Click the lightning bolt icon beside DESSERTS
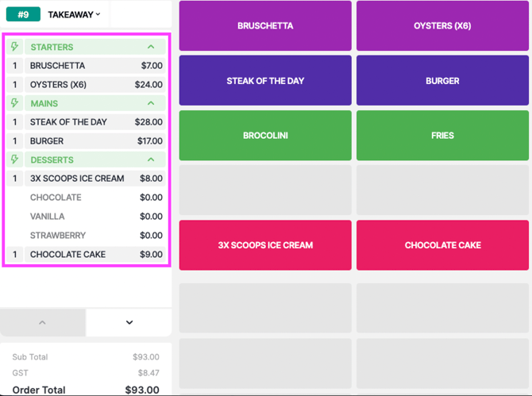Viewport: 532px width, 396px height. 14,160
